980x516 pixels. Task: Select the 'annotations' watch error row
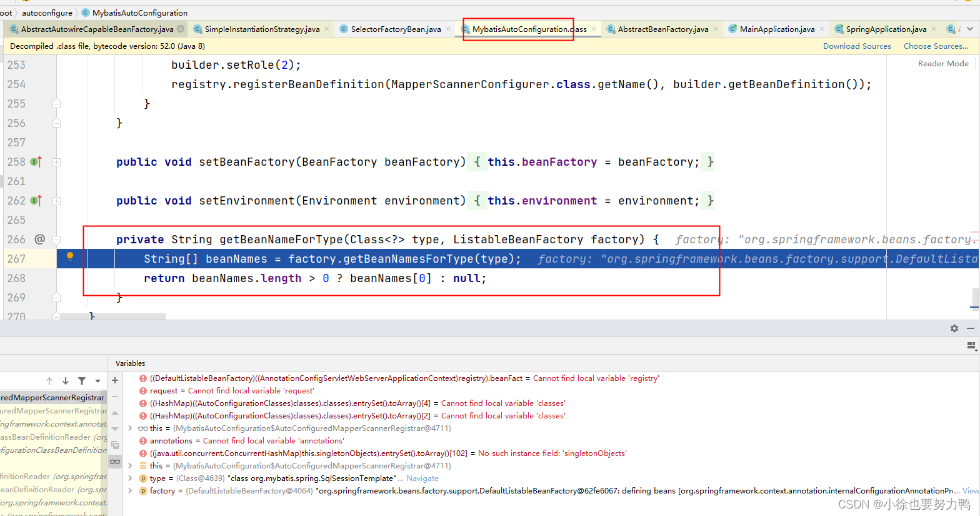coord(550,441)
